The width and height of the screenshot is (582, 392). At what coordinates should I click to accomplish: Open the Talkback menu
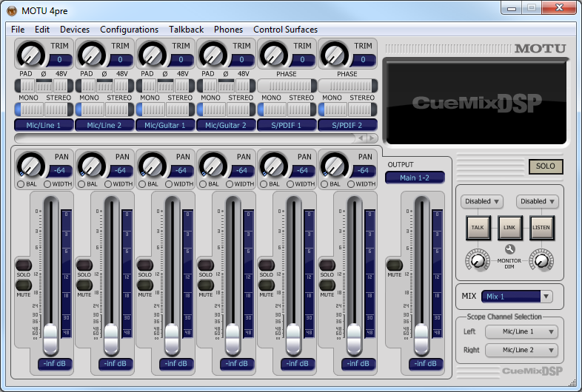click(x=186, y=30)
